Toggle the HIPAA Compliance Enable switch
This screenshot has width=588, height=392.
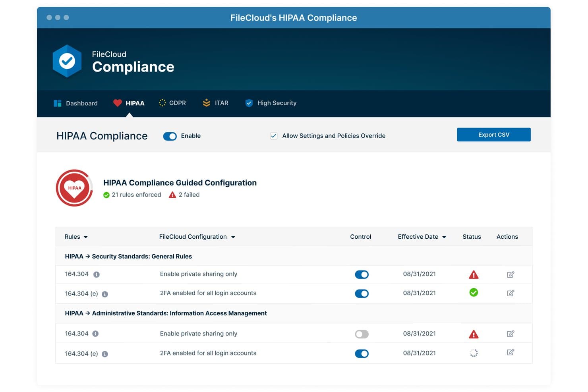(x=170, y=136)
